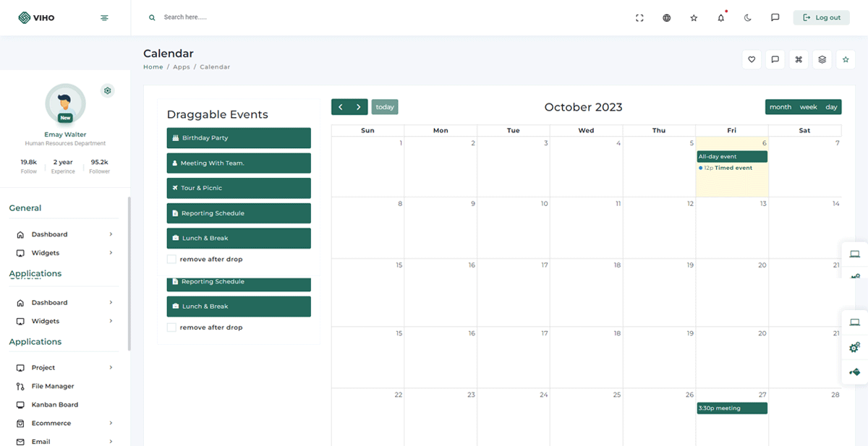Click the Home breadcrumb link
This screenshot has width=868, height=446.
pos(153,67)
